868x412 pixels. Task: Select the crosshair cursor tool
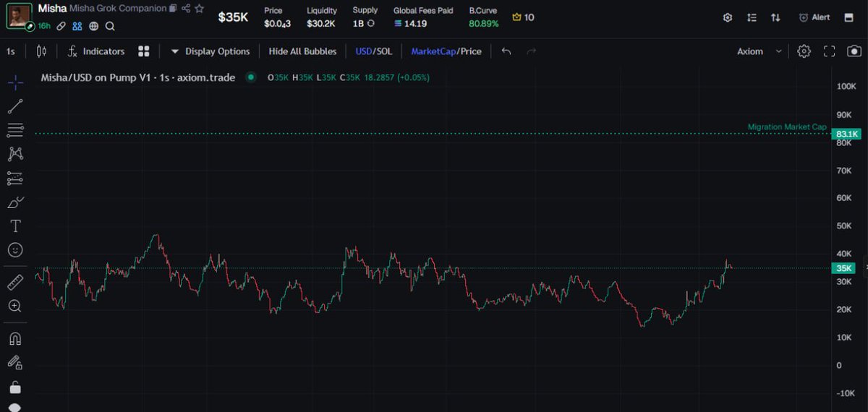coord(15,82)
